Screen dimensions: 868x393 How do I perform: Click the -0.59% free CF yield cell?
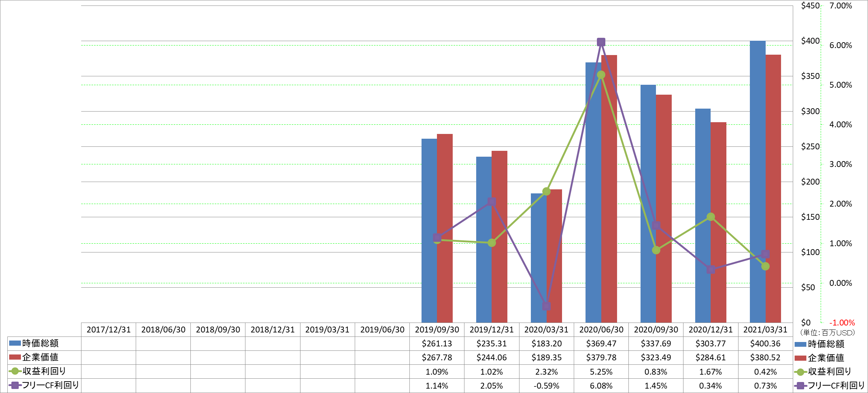point(547,386)
